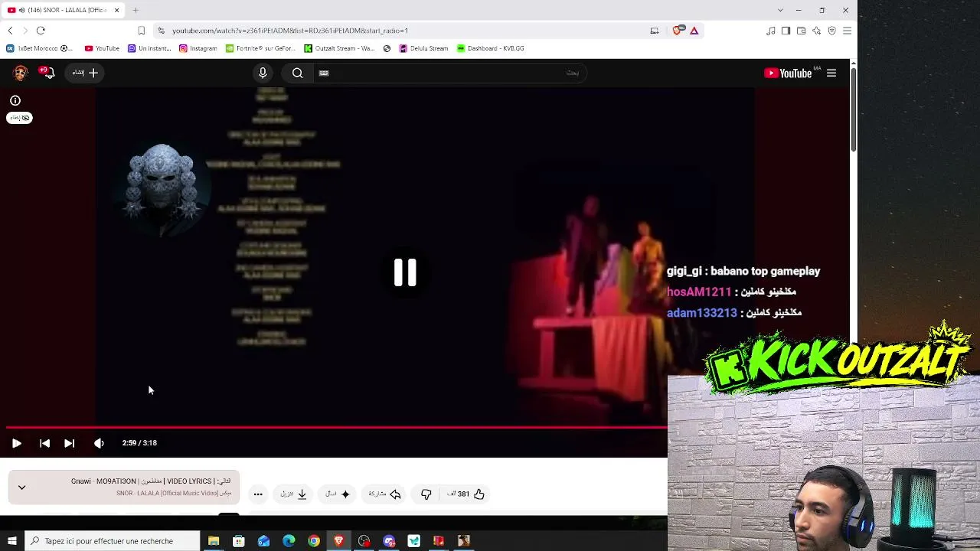
Task: Open the Create button with plus sign
Action: [85, 73]
